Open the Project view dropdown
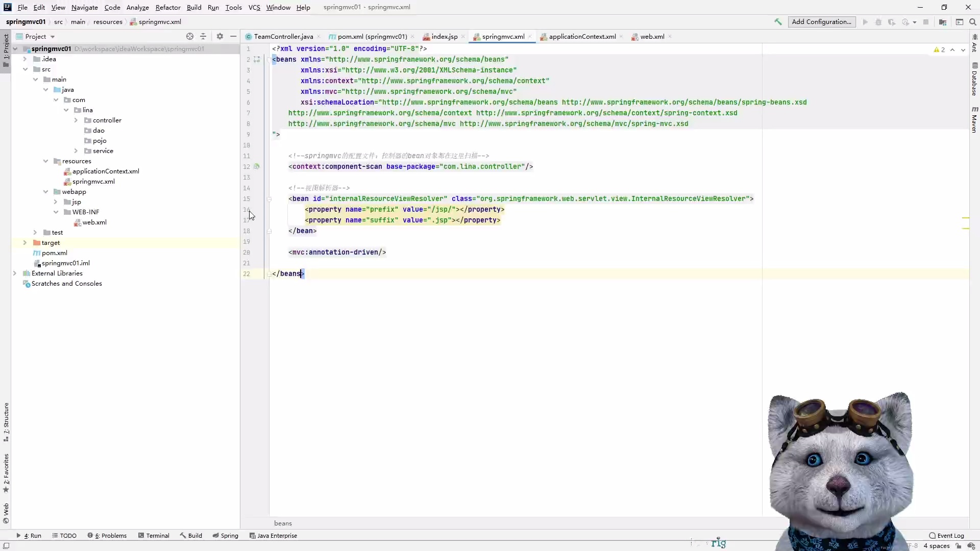Viewport: 980px width, 551px height. click(52, 37)
